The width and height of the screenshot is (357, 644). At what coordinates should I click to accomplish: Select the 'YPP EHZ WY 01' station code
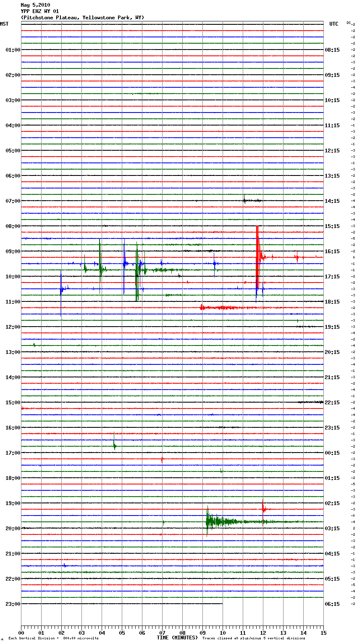[x=40, y=11]
